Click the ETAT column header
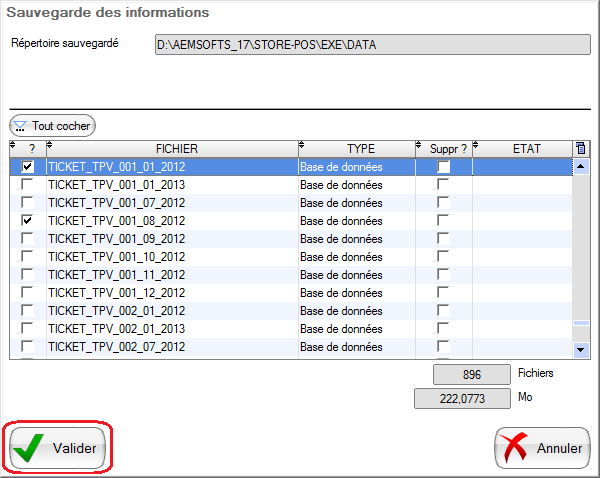 pos(526,149)
